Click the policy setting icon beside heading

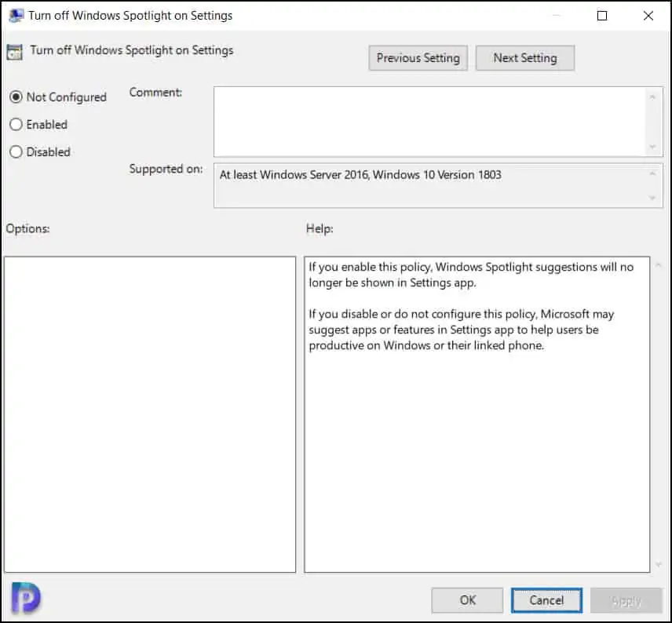(x=15, y=53)
